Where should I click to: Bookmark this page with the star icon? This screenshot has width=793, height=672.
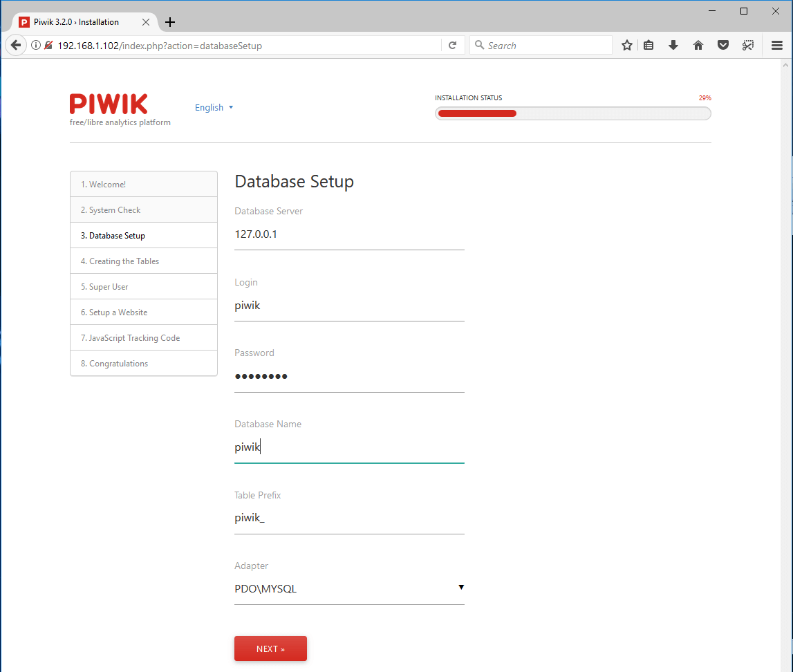click(627, 46)
